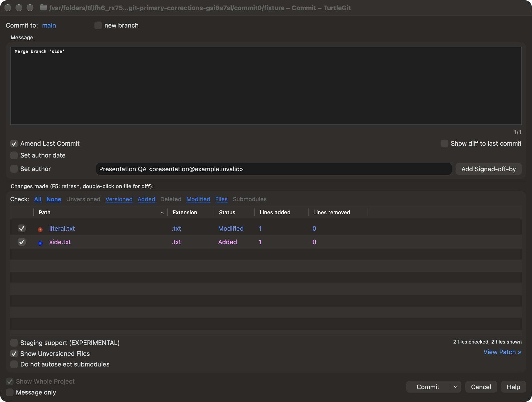Enable Set author date

14,155
